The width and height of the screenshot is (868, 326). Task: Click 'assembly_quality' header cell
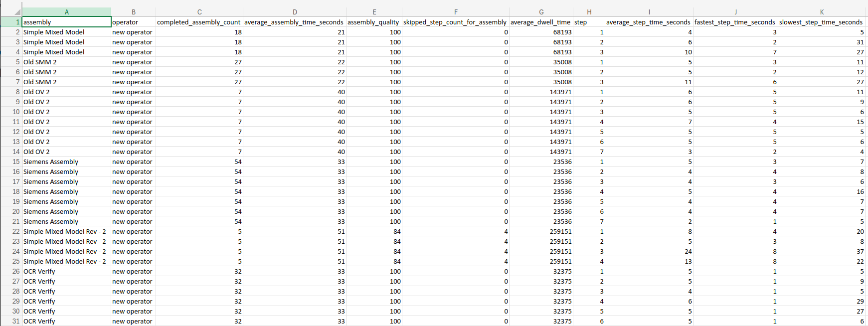pos(374,22)
